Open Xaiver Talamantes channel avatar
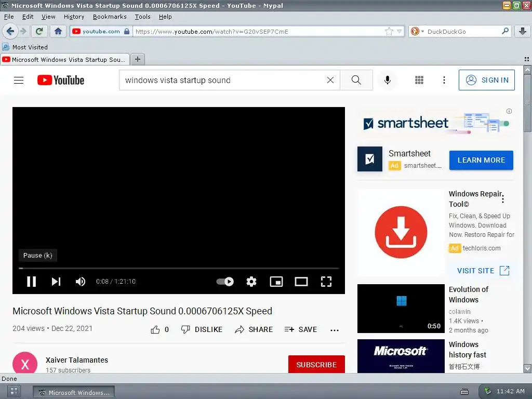Screen dimensions: 532x399 (x=25, y=363)
